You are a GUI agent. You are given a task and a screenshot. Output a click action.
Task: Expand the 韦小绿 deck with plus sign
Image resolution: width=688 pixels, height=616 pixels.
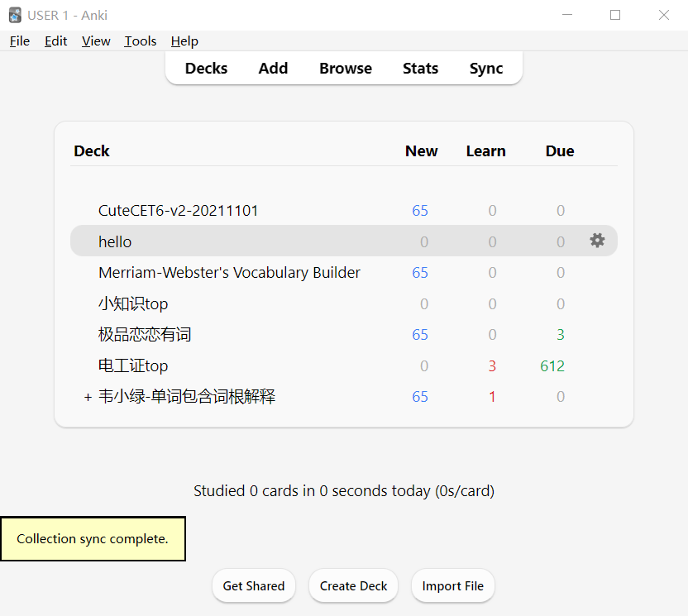pos(88,398)
